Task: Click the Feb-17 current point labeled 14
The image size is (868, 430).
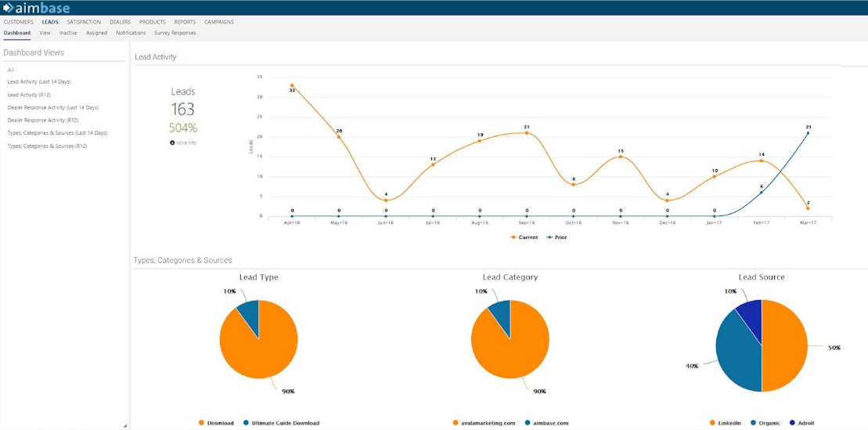Action: point(761,161)
